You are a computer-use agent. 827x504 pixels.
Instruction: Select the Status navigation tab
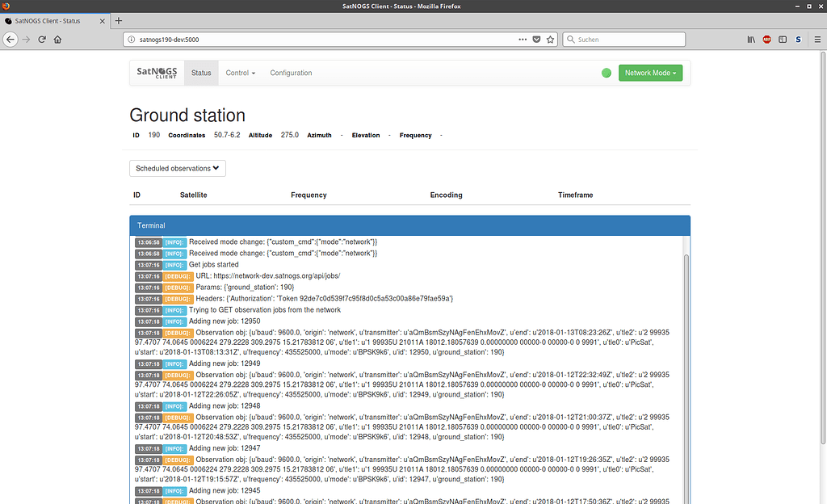click(x=201, y=73)
